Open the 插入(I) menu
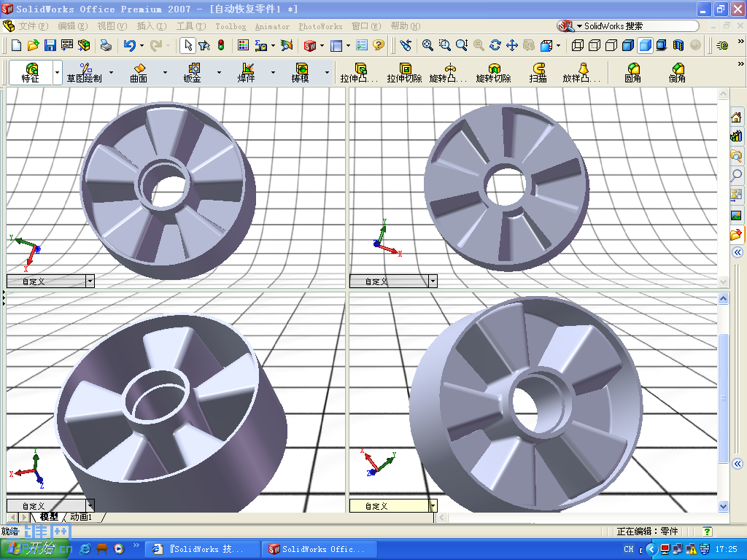The height and width of the screenshot is (560, 747). click(x=152, y=26)
